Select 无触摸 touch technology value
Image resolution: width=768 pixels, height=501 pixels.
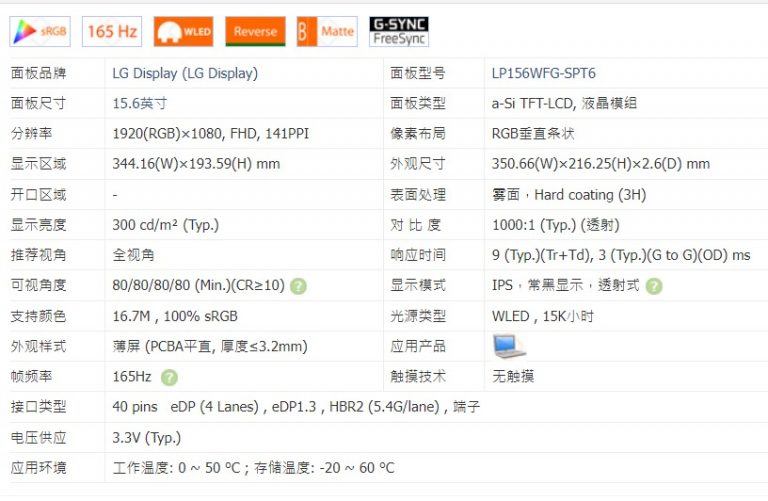tap(513, 377)
